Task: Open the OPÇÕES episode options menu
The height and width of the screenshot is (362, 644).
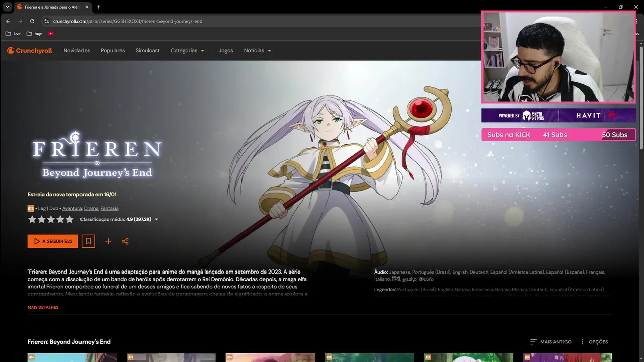Action: point(594,342)
